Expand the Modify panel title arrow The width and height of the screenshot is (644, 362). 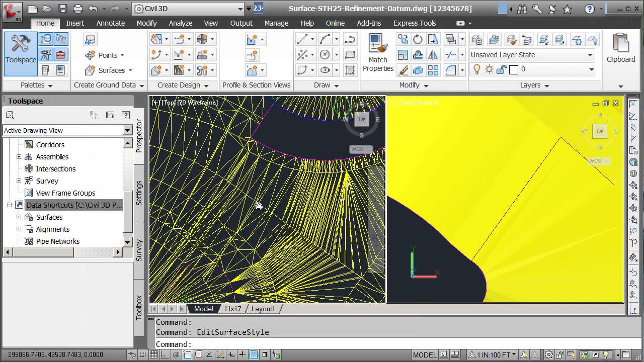tap(426, 85)
